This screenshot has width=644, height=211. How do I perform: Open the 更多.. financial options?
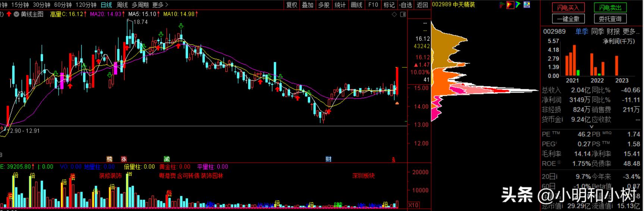pos(631,32)
